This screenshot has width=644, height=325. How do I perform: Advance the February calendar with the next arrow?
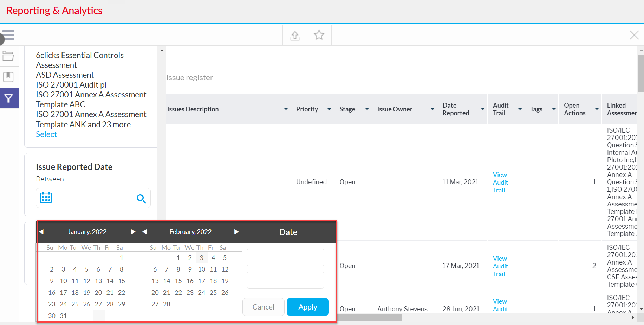[x=236, y=232]
